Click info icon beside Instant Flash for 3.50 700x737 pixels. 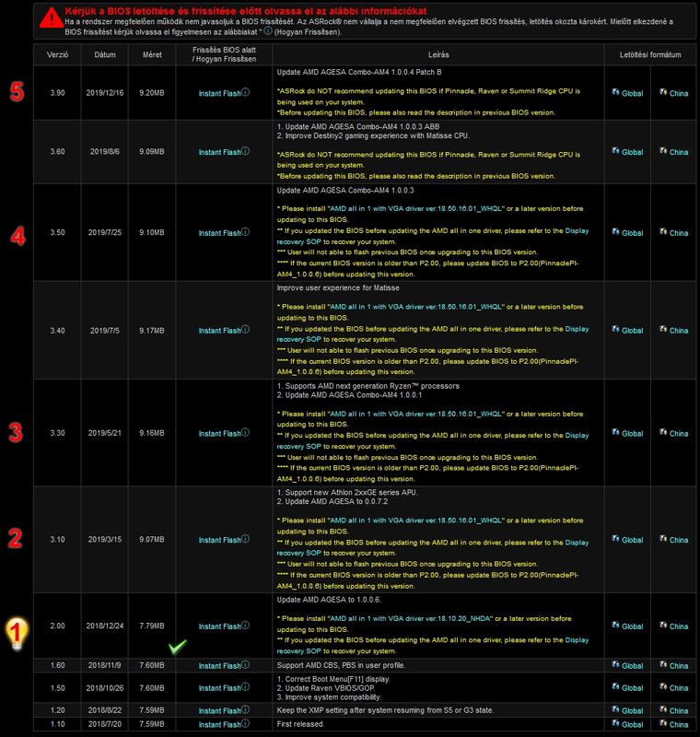(x=245, y=232)
